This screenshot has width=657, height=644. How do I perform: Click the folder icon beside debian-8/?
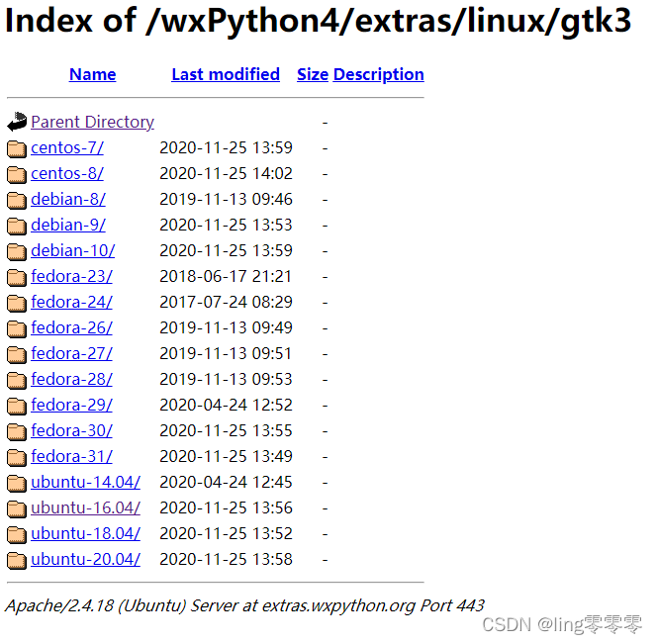click(x=17, y=200)
